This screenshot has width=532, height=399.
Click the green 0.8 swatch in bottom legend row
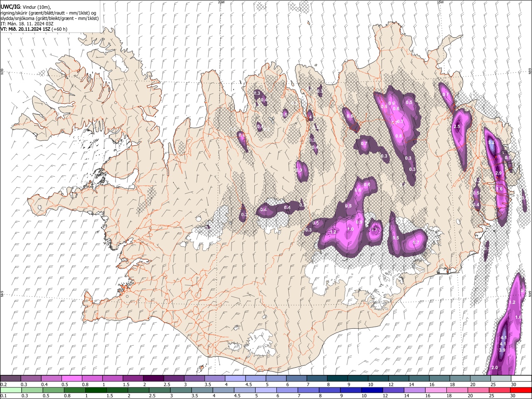[74, 390]
